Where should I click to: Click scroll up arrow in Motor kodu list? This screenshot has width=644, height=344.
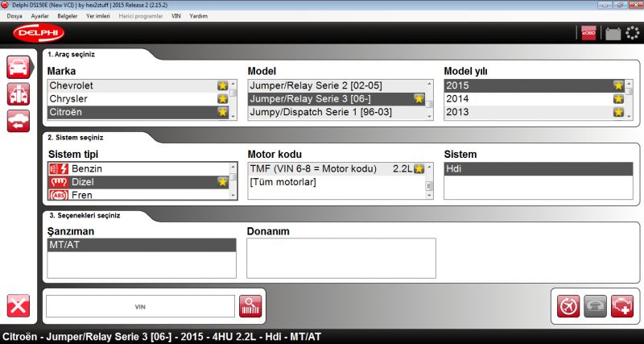tap(429, 167)
